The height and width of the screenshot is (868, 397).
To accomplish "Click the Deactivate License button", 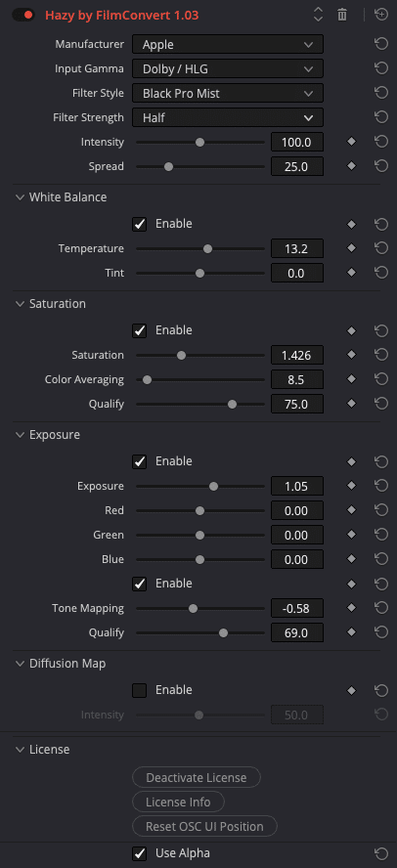I will pos(197,778).
